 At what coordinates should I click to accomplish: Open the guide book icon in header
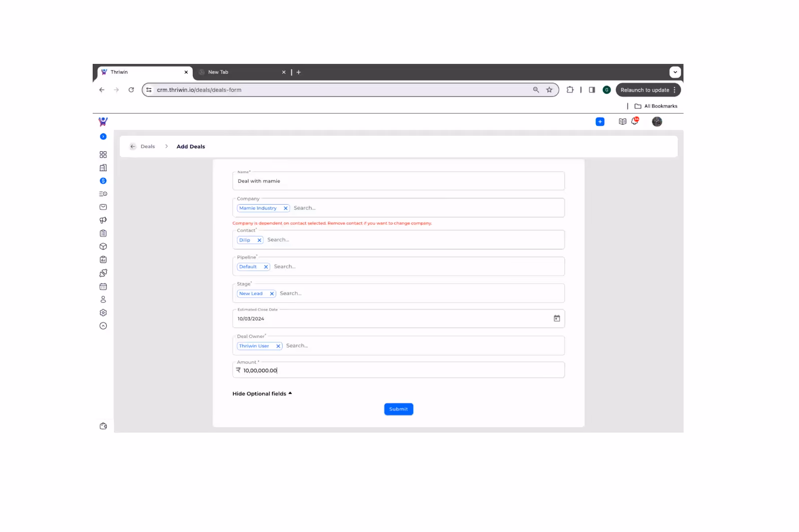(x=622, y=122)
